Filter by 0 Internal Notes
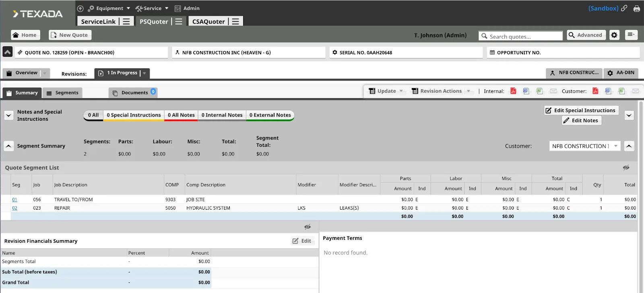 (x=222, y=115)
